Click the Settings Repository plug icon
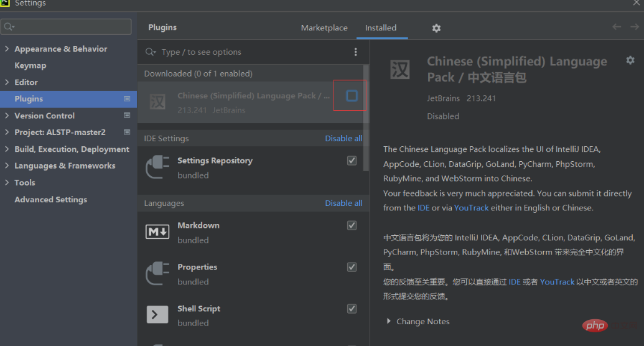The image size is (644, 346). (157, 167)
